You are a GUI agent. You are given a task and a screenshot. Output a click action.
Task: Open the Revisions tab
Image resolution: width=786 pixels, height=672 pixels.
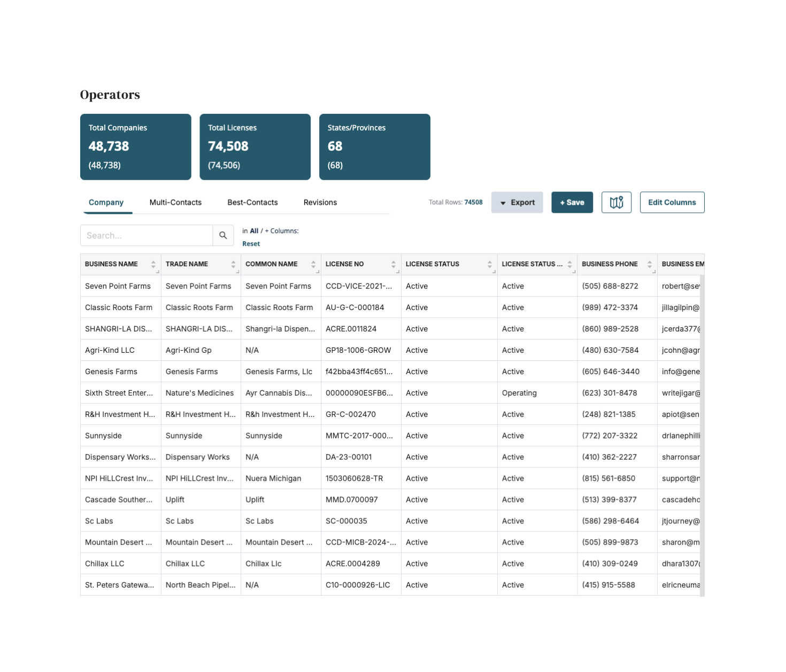[320, 203]
